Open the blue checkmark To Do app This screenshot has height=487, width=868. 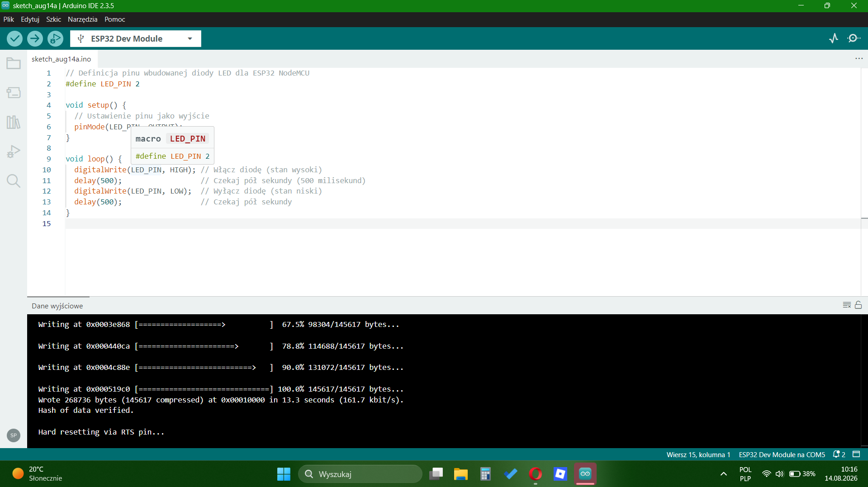point(511,474)
